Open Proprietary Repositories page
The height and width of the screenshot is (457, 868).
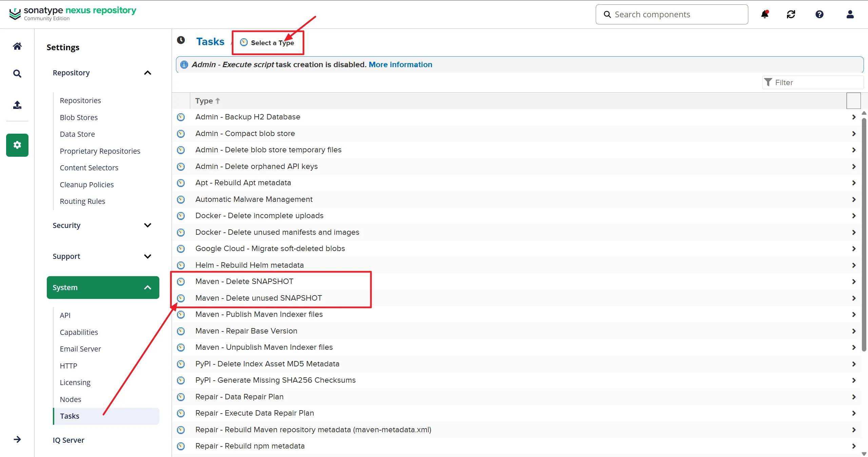pos(100,151)
